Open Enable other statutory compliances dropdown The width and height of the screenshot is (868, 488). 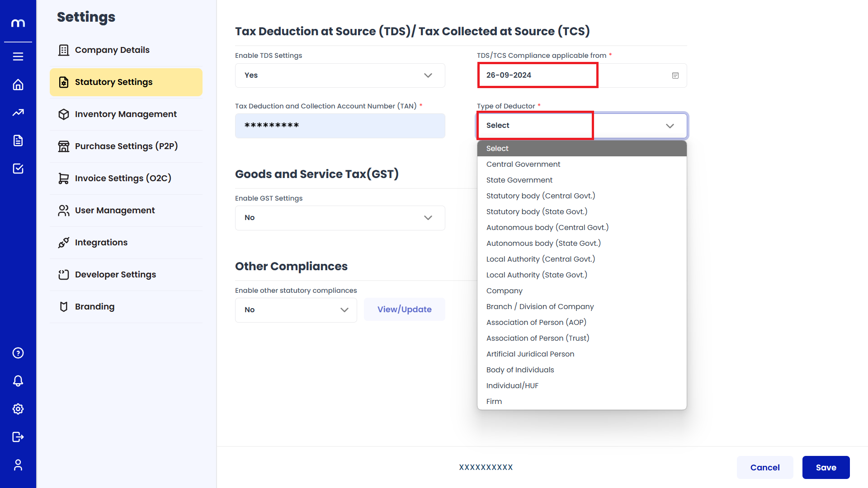pos(296,310)
